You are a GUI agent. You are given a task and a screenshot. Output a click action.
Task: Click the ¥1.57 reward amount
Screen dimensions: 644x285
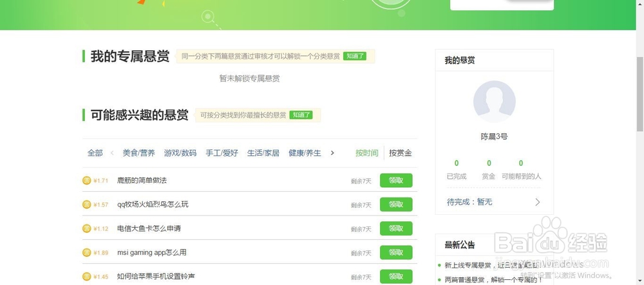coord(100,205)
